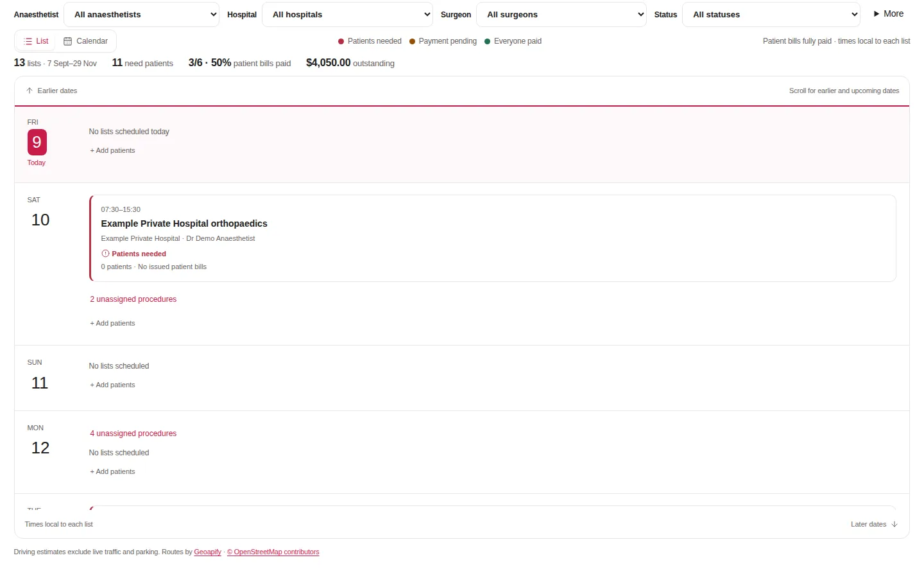Viewport: 924px width, 578px height.
Task: Click the 3/6 · 50% patient bills paid stat
Action: point(239,63)
